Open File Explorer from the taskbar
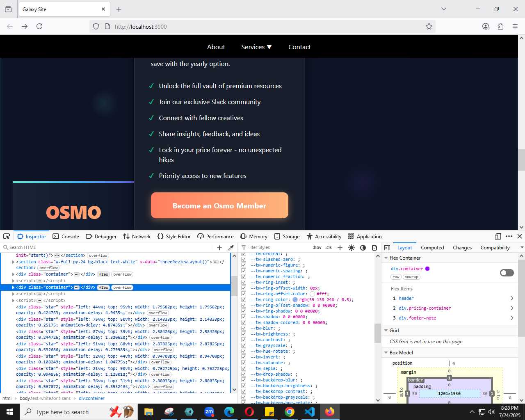The image size is (525, 420). click(x=149, y=412)
